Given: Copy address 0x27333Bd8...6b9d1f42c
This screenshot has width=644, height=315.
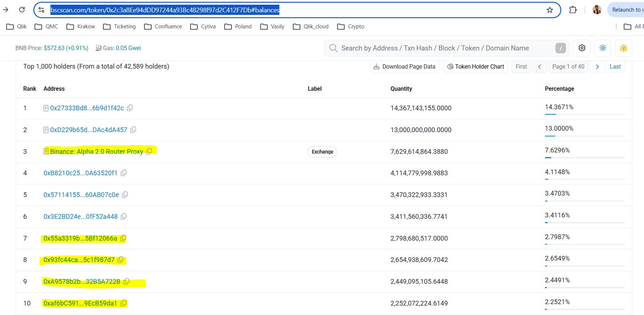Looking at the screenshot, I should pyautogui.click(x=130, y=108).
